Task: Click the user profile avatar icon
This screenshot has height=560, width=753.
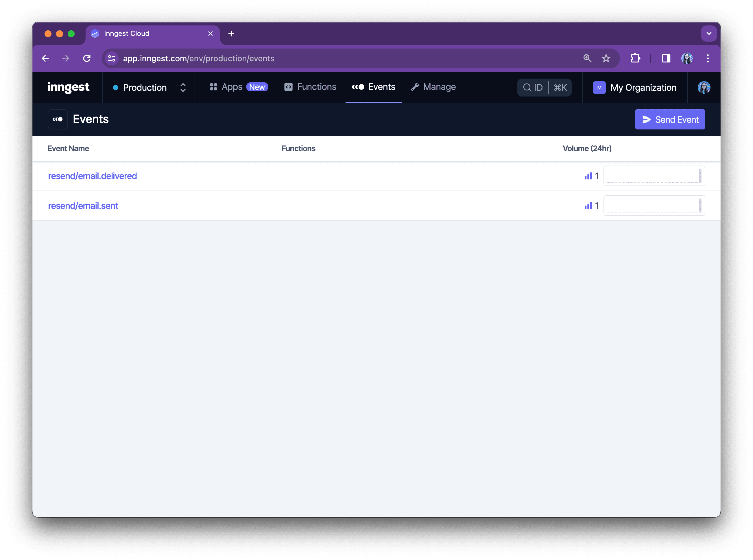Action: point(704,87)
